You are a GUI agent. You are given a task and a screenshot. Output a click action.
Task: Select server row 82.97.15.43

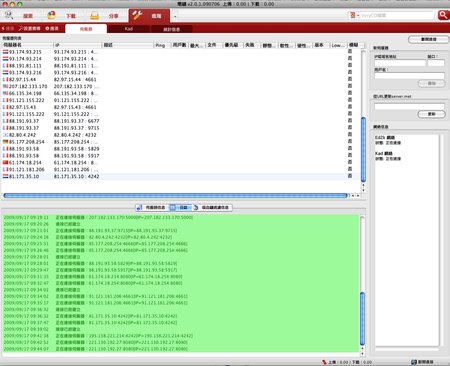181,107
